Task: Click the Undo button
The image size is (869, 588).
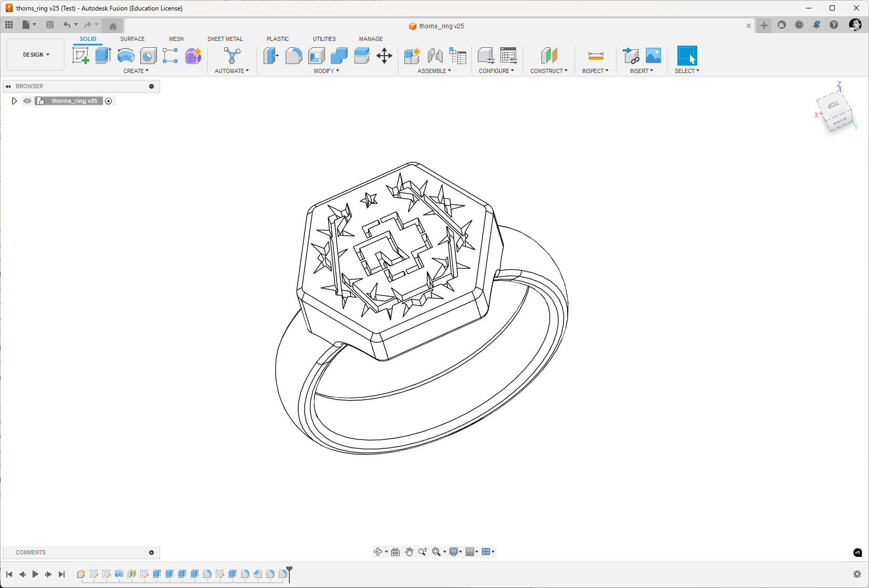Action: pos(67,25)
